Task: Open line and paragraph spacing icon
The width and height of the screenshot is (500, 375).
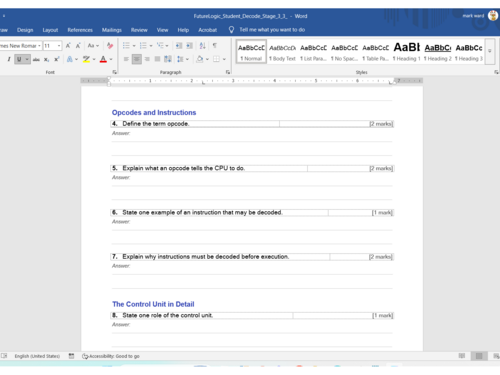Action: click(180, 59)
